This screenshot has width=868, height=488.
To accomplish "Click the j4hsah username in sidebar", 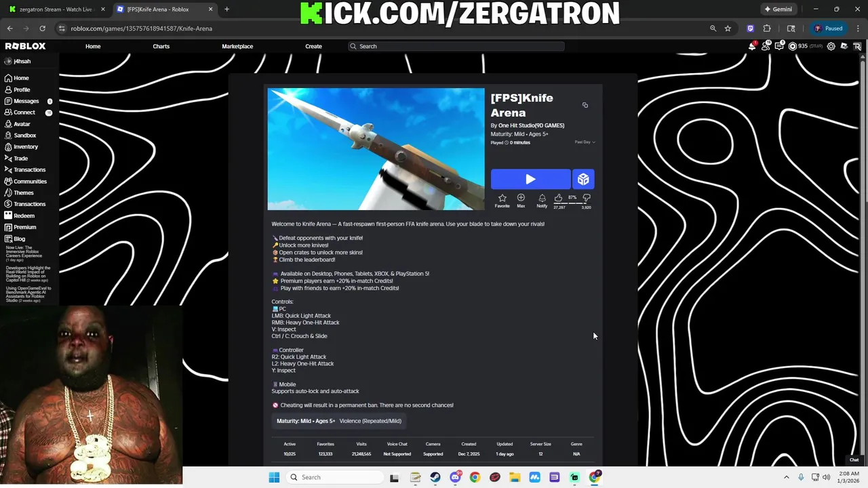I will [22, 61].
